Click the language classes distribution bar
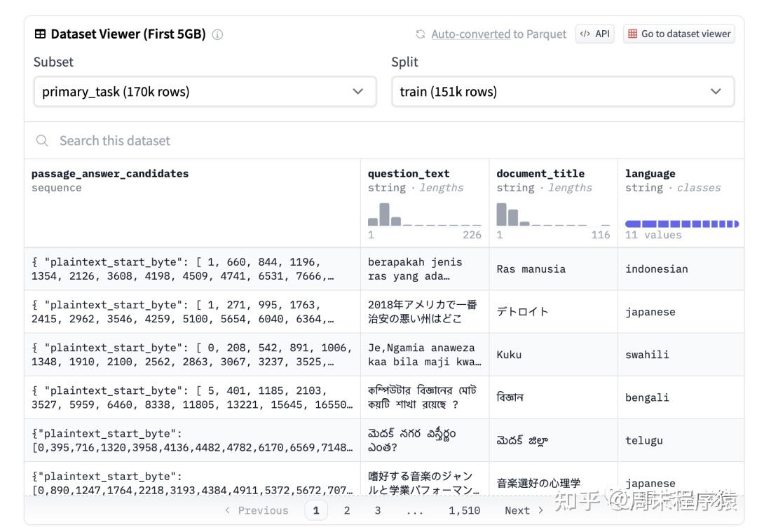 680,223
